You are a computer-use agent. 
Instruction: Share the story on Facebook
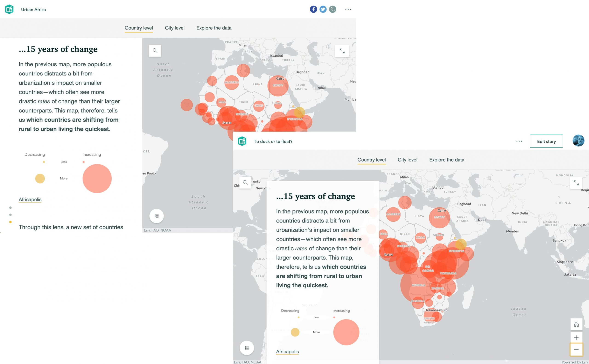pyautogui.click(x=313, y=9)
